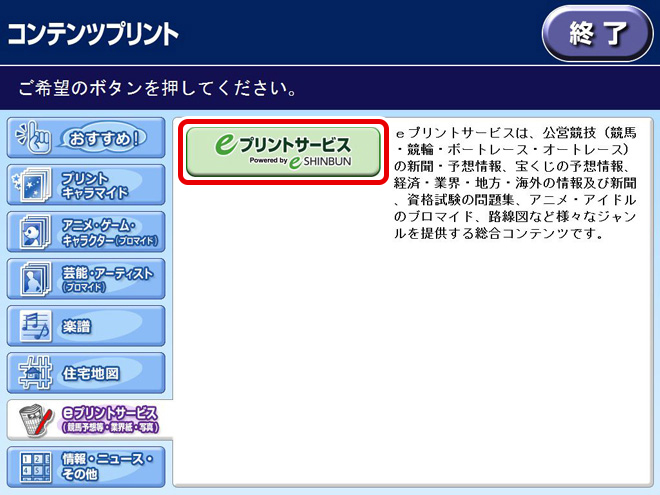Click the penguin character cards icon
Viewport: 660px width, 495px height.
(x=35, y=232)
